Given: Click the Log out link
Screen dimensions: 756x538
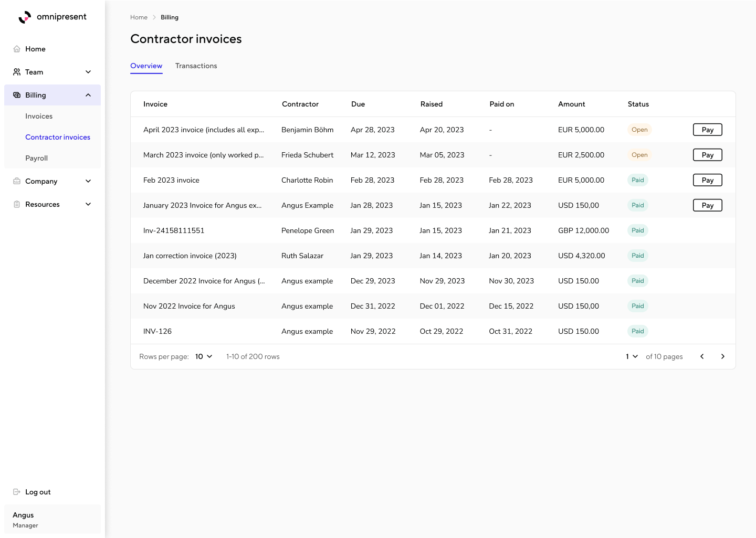Looking at the screenshot, I should 38,492.
